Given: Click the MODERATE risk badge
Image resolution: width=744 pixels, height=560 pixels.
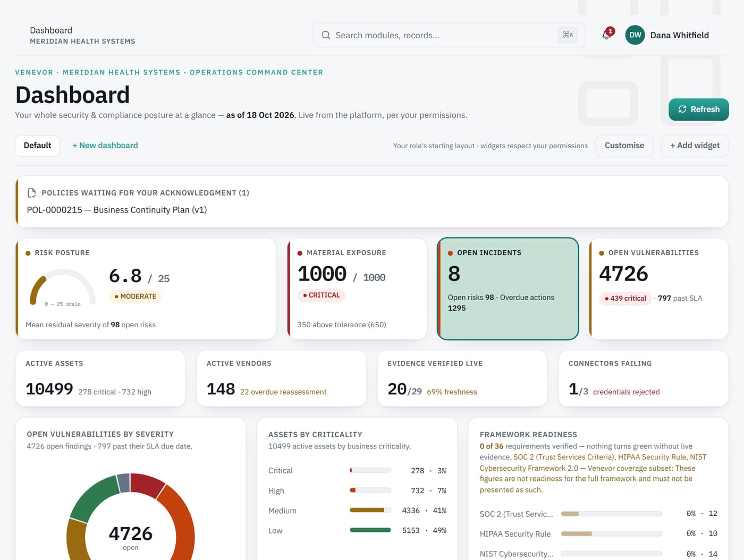Looking at the screenshot, I should [x=136, y=296].
